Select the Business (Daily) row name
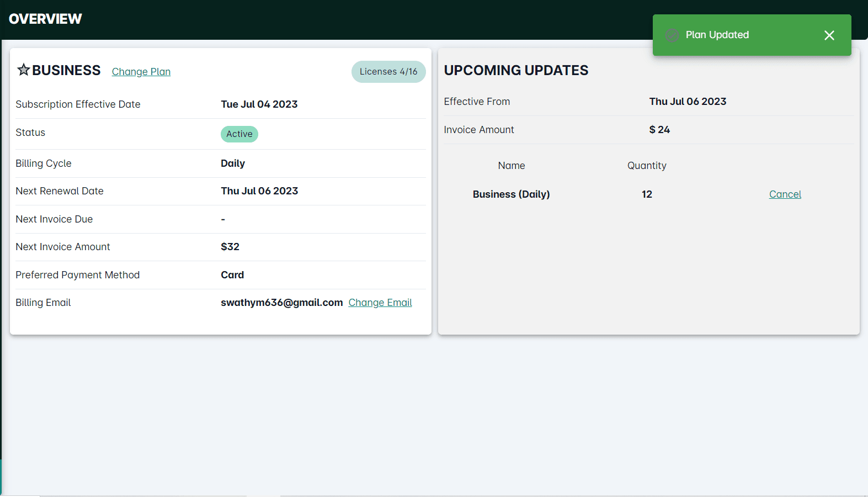Image resolution: width=868 pixels, height=497 pixels. tap(511, 194)
